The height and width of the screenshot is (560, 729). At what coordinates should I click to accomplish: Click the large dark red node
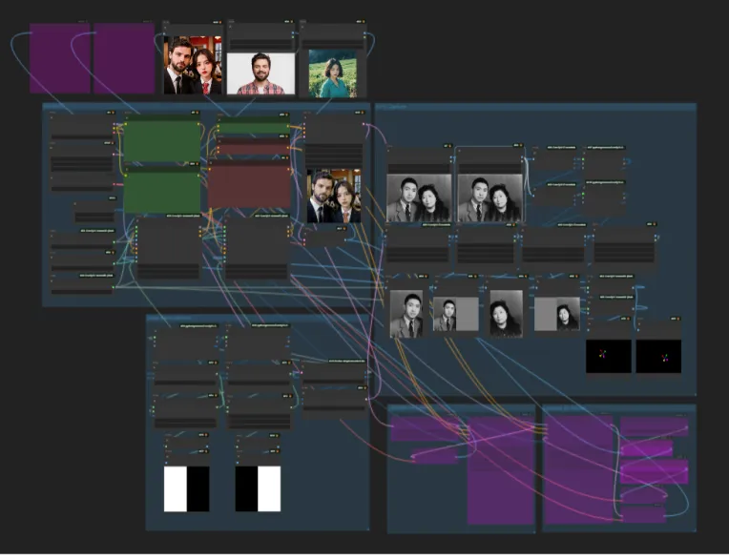[249, 186]
